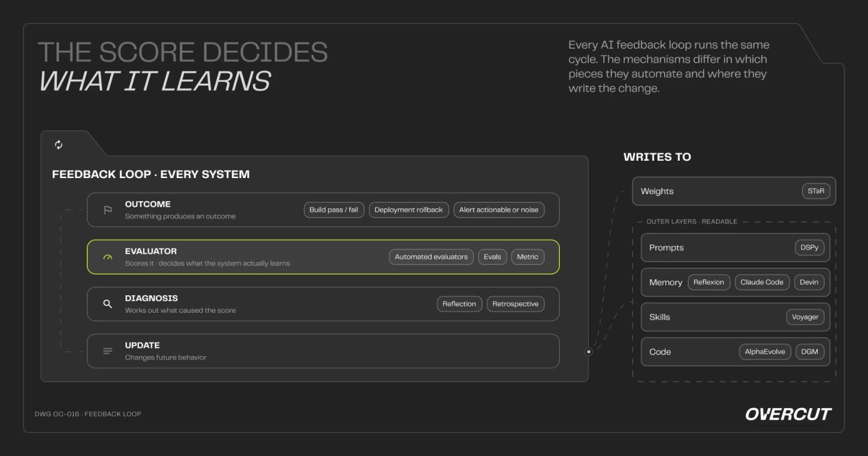The image size is (868, 456).
Task: Click "Changes future behavior" description
Action: 166,357
